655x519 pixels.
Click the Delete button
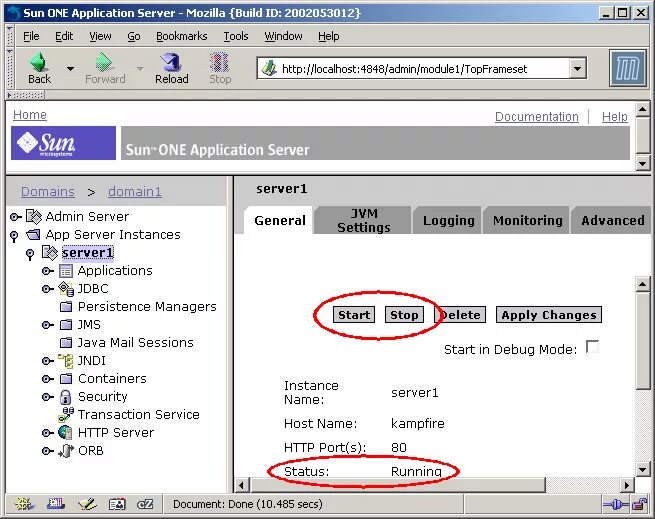click(x=460, y=315)
